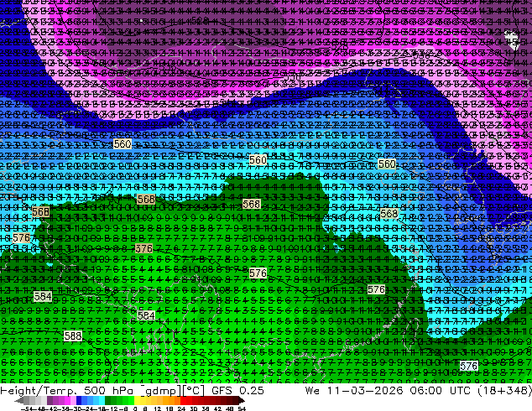
Task: Click the 576 label at bottom-right corner
Action: pos(469,366)
